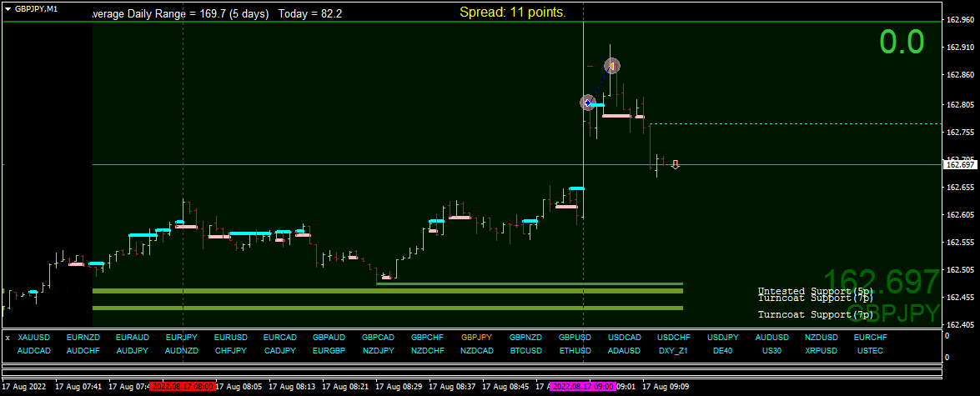
Task: Click the 162.697 current price label on the scale
Action: pyautogui.click(x=961, y=165)
